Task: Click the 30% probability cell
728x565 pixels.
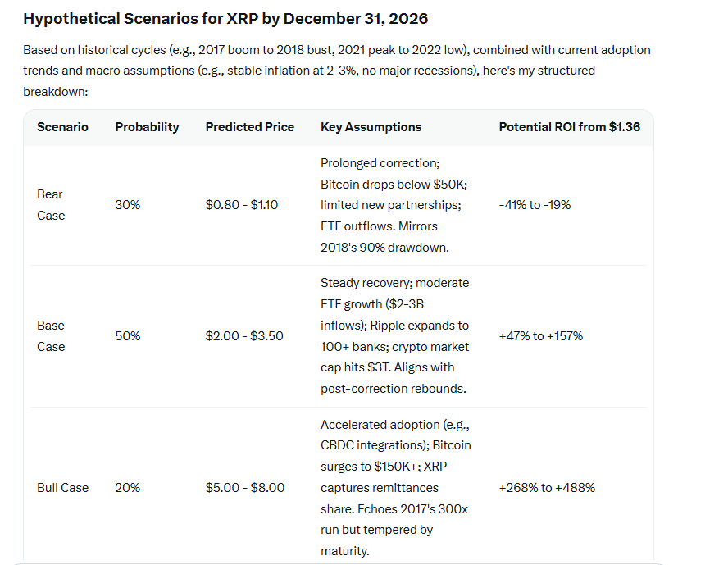Action: [127, 205]
